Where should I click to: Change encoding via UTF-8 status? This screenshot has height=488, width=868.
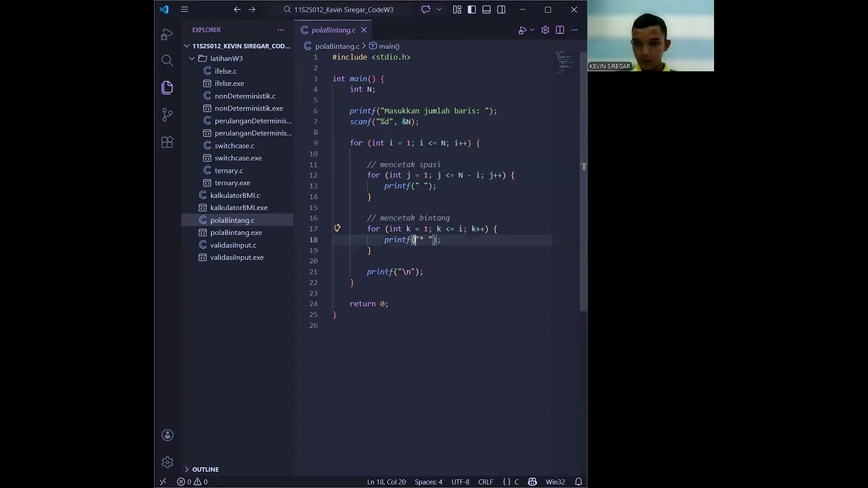click(x=460, y=482)
